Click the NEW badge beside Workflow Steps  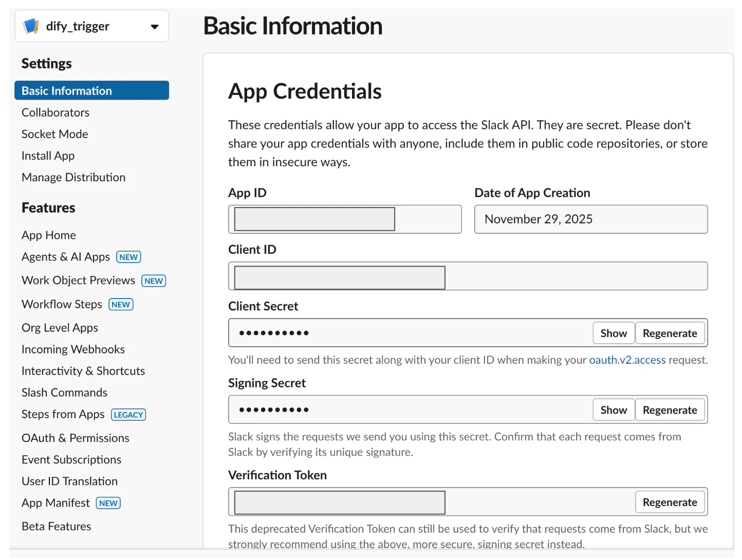[121, 304]
